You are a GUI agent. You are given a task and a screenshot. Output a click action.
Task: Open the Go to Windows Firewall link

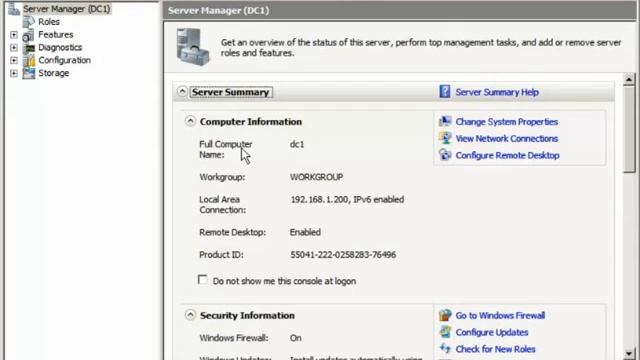(x=500, y=316)
